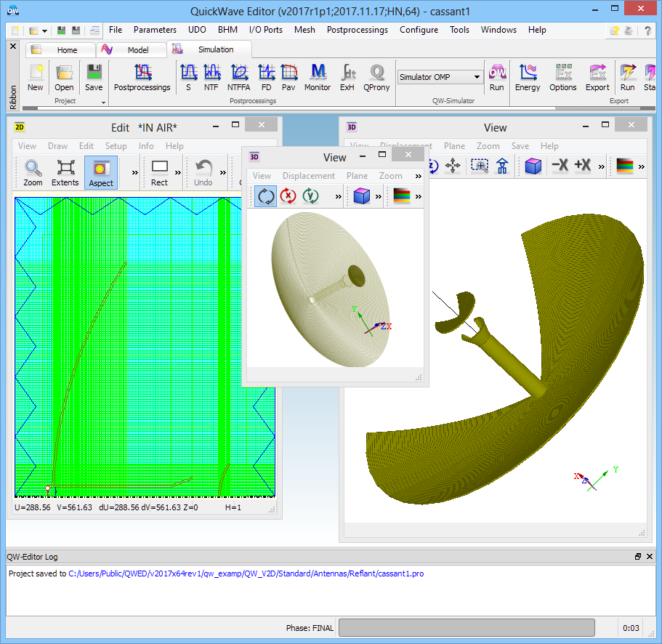Toggle the Aspect button in the 2D editor
This screenshot has width=662, height=644.
[x=100, y=173]
